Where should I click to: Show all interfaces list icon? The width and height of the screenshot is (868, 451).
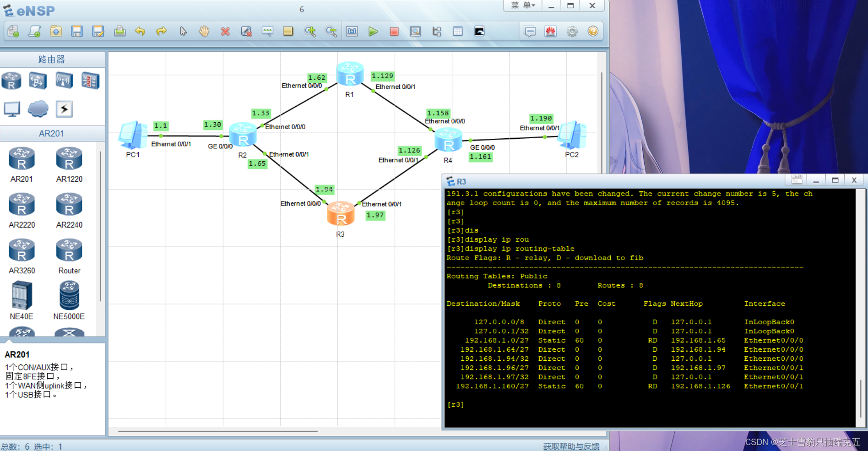point(437,31)
